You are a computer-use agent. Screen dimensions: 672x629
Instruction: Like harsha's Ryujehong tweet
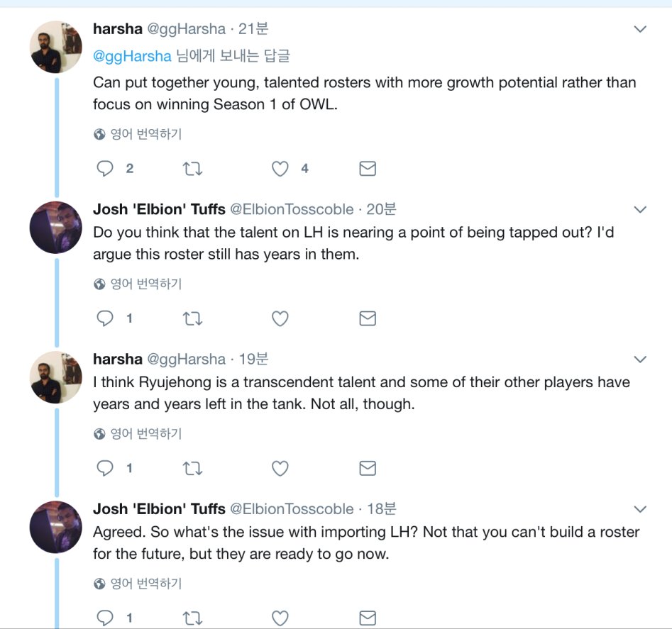tap(280, 469)
